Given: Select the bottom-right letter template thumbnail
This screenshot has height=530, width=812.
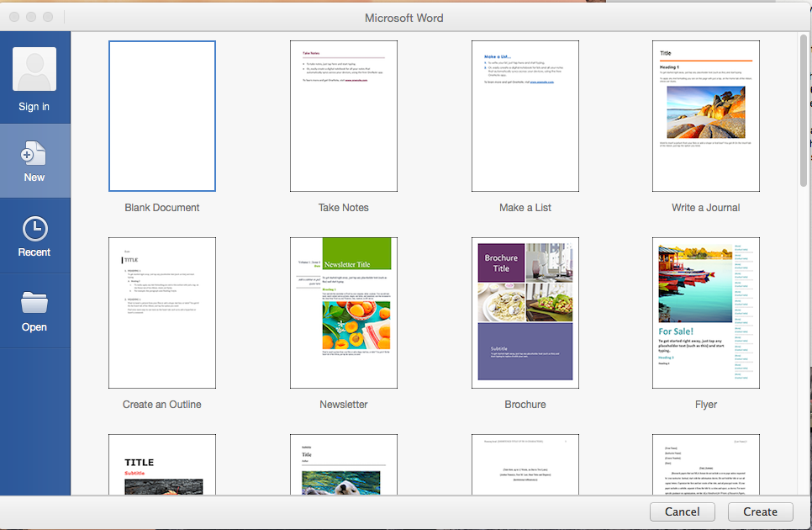Looking at the screenshot, I should pos(706,464).
